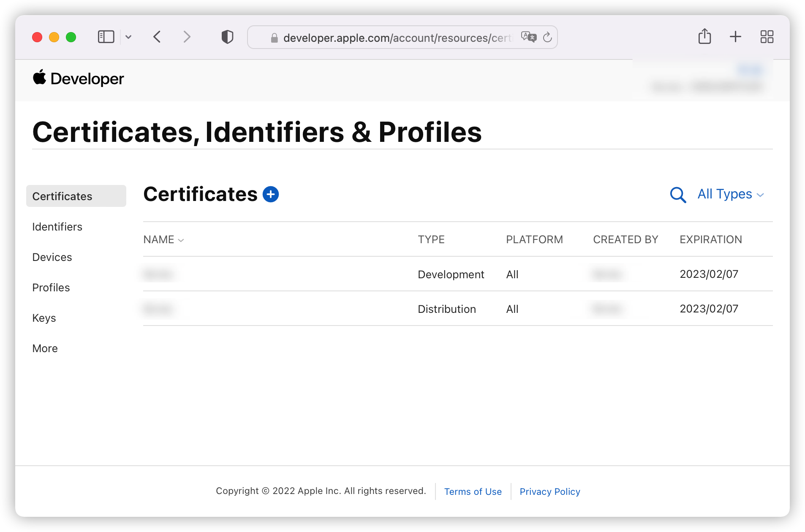Viewport: 805px width, 532px height.
Task: Open the More section
Action: pyautogui.click(x=45, y=348)
